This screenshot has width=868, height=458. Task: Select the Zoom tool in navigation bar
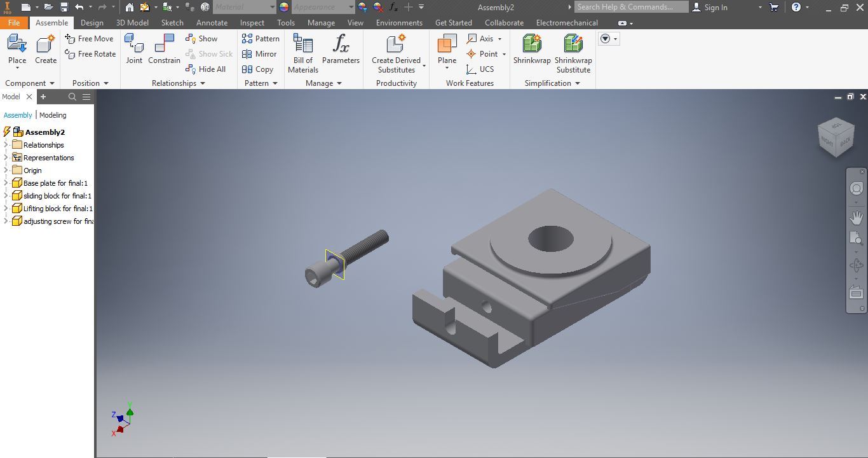click(x=857, y=239)
